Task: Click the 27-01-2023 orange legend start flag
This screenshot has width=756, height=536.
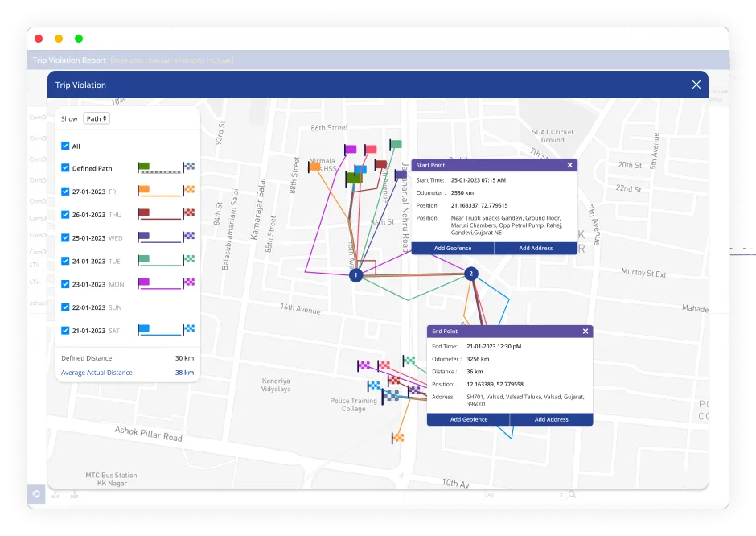Action: 143,191
